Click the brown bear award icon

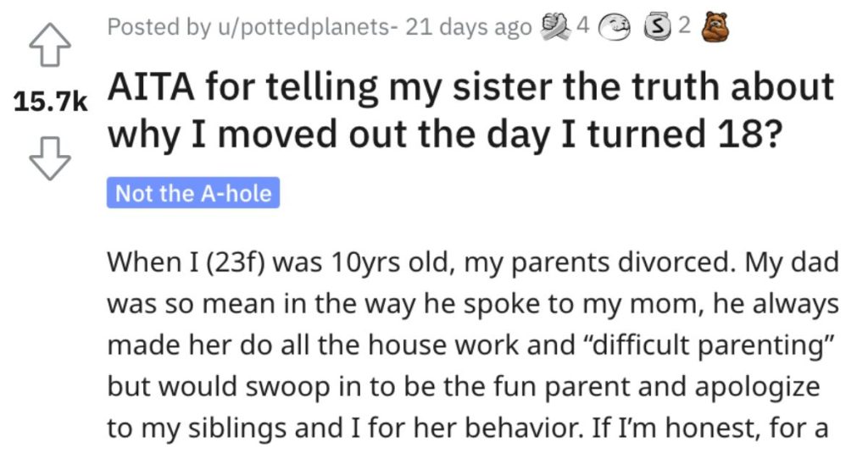[715, 28]
